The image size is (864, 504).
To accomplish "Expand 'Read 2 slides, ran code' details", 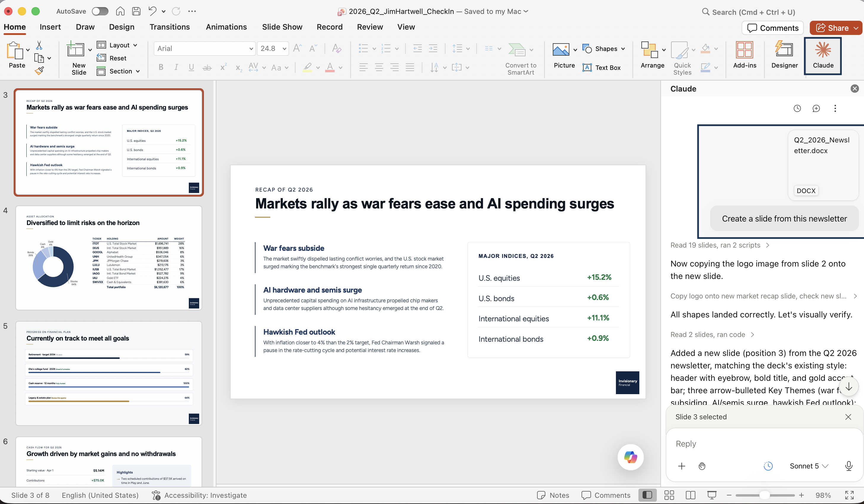I will click(x=713, y=335).
